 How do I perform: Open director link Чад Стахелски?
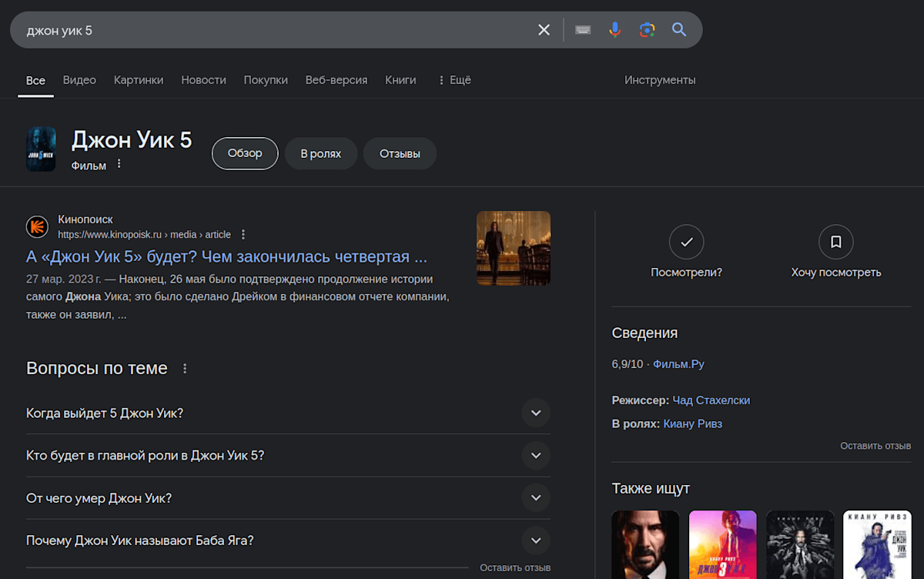tap(711, 400)
